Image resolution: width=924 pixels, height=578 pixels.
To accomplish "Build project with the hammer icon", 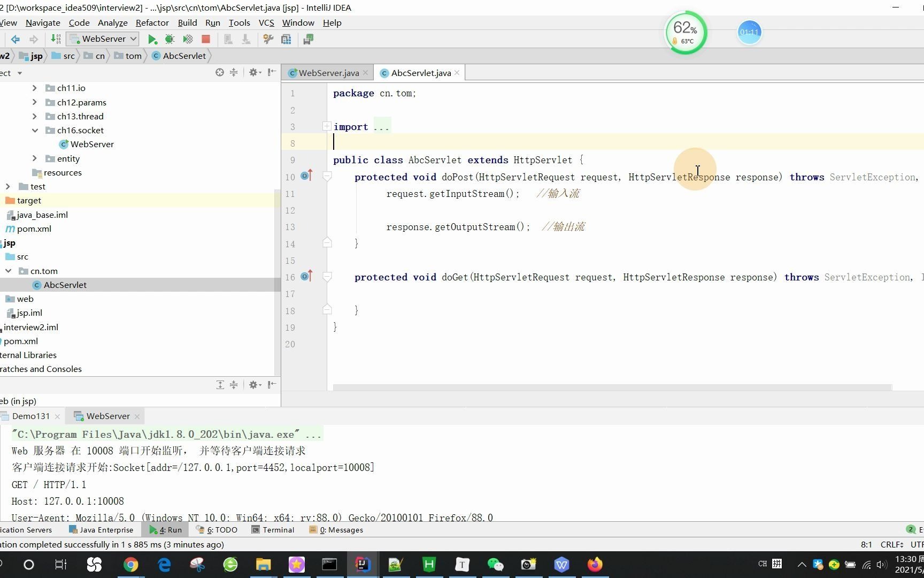I will click(x=56, y=39).
